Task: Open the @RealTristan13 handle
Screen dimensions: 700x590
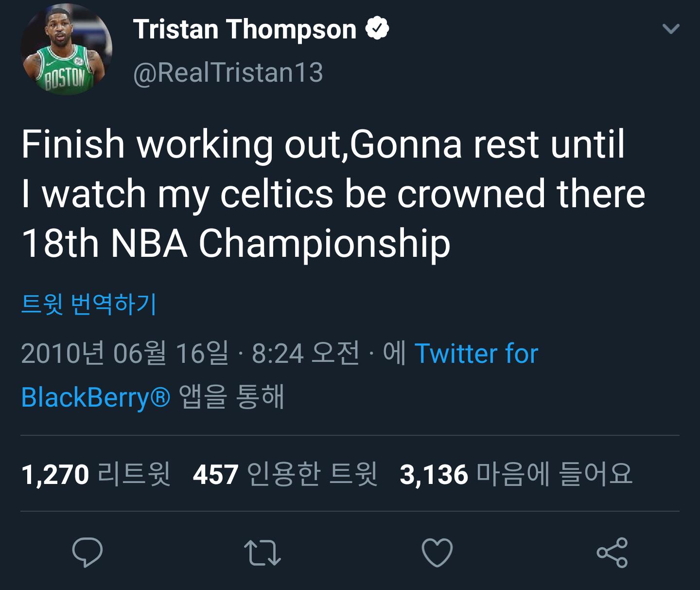Action: (x=228, y=73)
